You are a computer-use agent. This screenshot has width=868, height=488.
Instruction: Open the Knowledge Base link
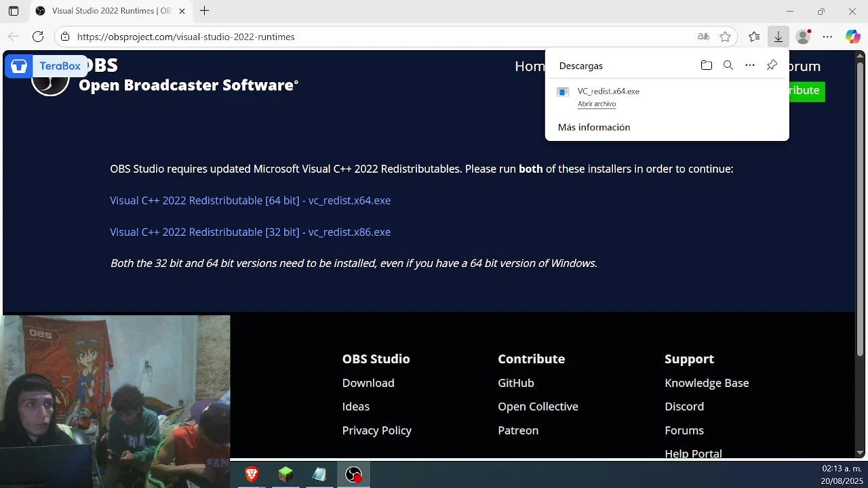[x=707, y=383]
